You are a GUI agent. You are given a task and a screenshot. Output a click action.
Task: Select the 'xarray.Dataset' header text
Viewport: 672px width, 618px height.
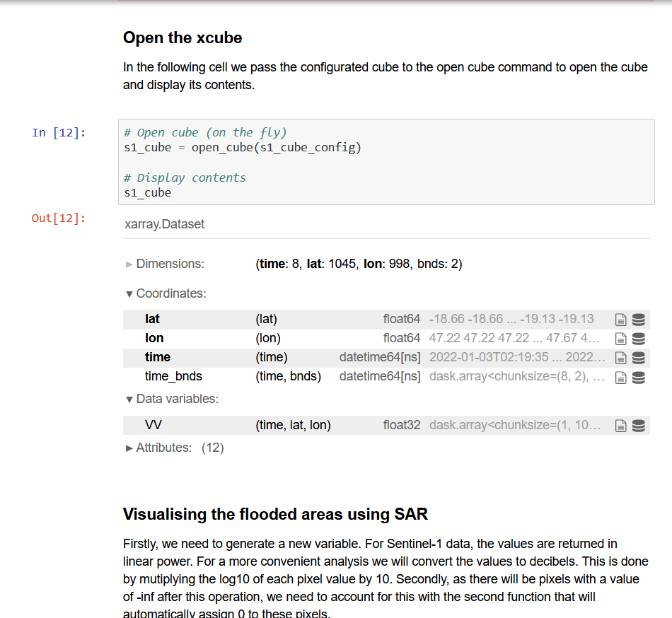coord(165,224)
